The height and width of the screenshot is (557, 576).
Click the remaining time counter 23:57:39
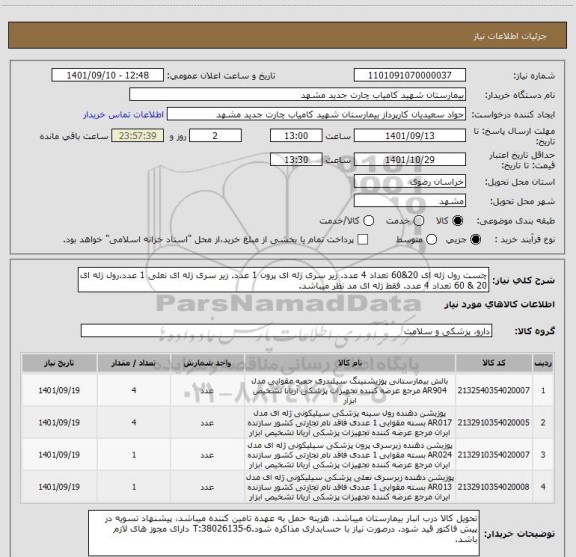coord(138,136)
